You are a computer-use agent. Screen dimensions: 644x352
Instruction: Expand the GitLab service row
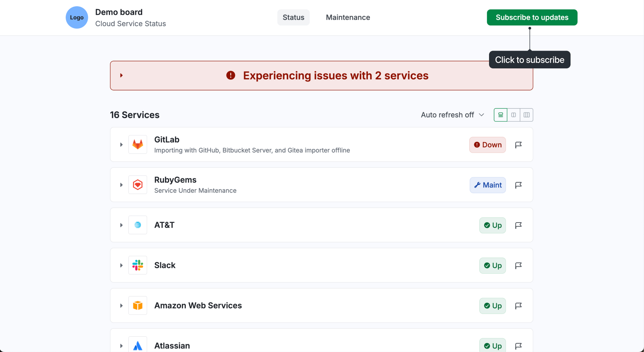121,144
